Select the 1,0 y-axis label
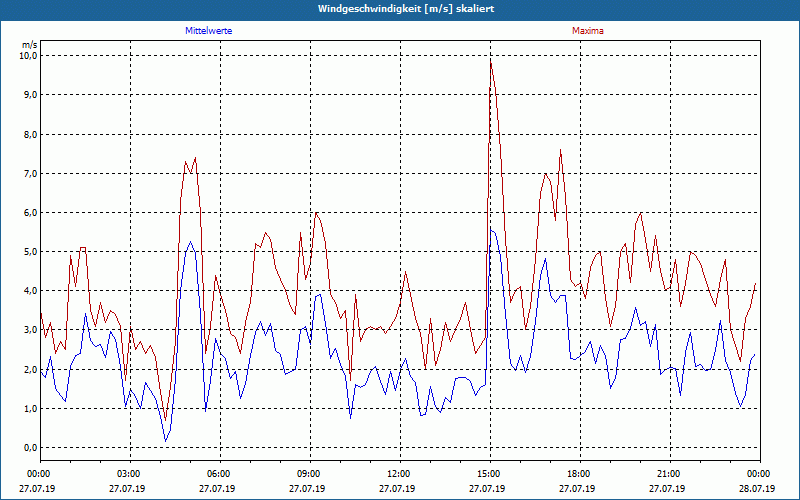Screen dimensions: 800x500 point(29,408)
